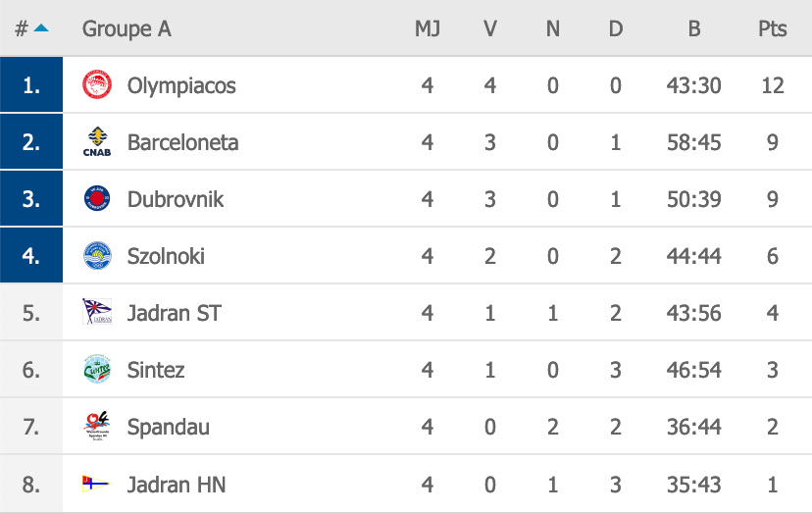This screenshot has width=812, height=514.
Task: Open the Barceloneta team page
Action: (182, 142)
